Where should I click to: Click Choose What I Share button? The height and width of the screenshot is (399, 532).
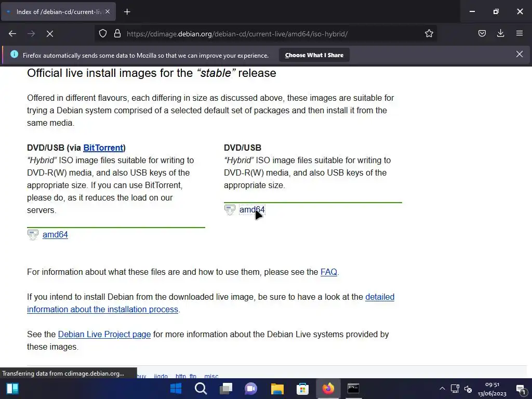pyautogui.click(x=314, y=55)
